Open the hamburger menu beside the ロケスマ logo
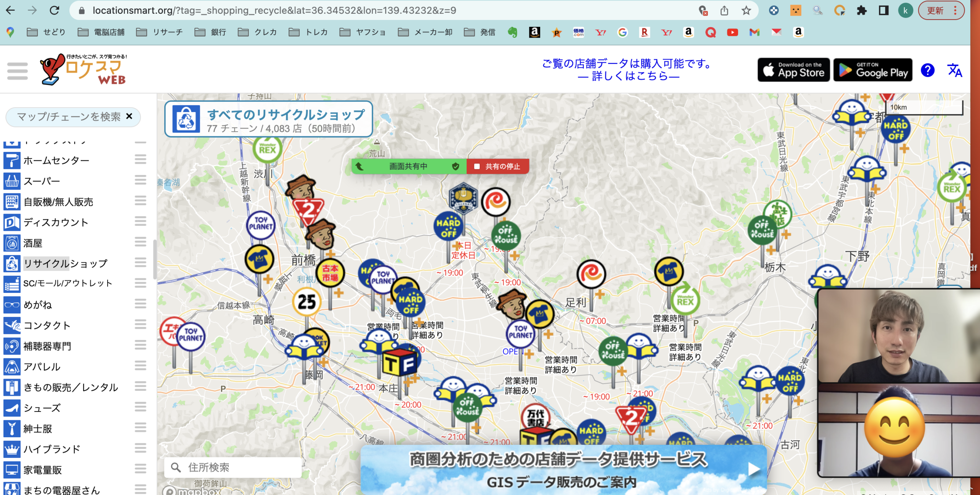980x495 pixels. coord(18,71)
